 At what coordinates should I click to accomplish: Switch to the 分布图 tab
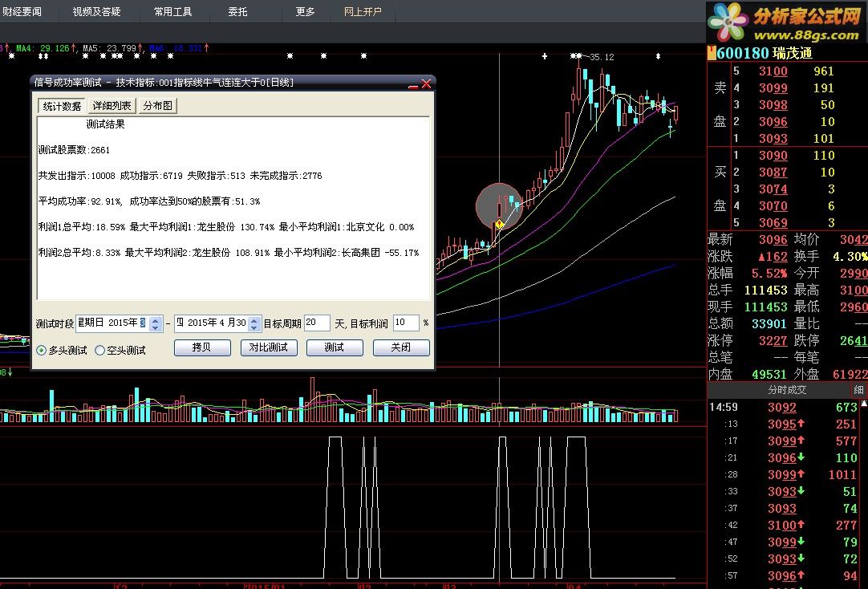click(157, 106)
